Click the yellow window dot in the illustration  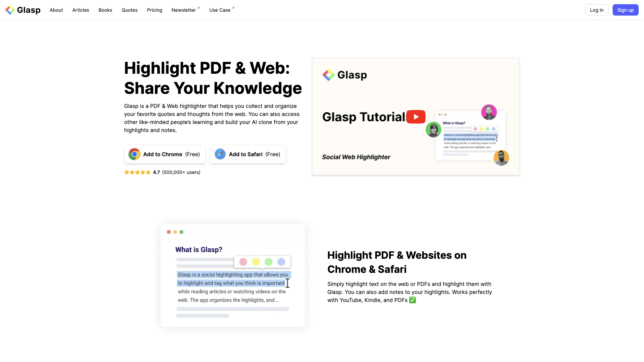pos(175,232)
